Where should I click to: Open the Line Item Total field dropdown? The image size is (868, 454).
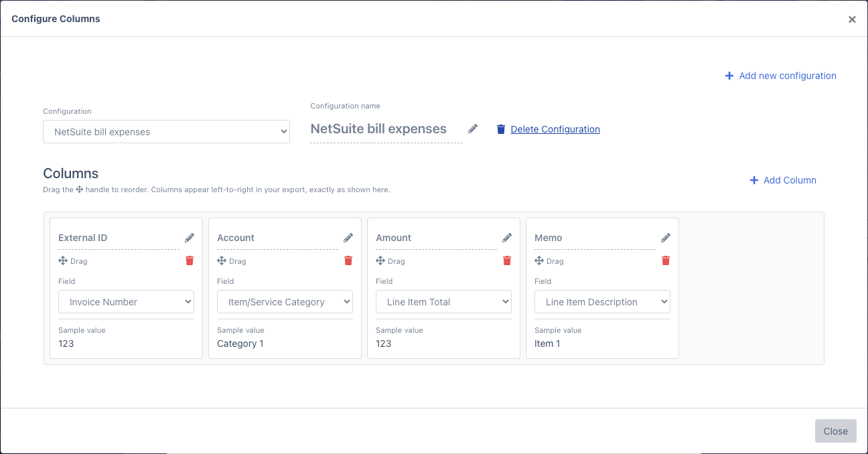coord(443,302)
